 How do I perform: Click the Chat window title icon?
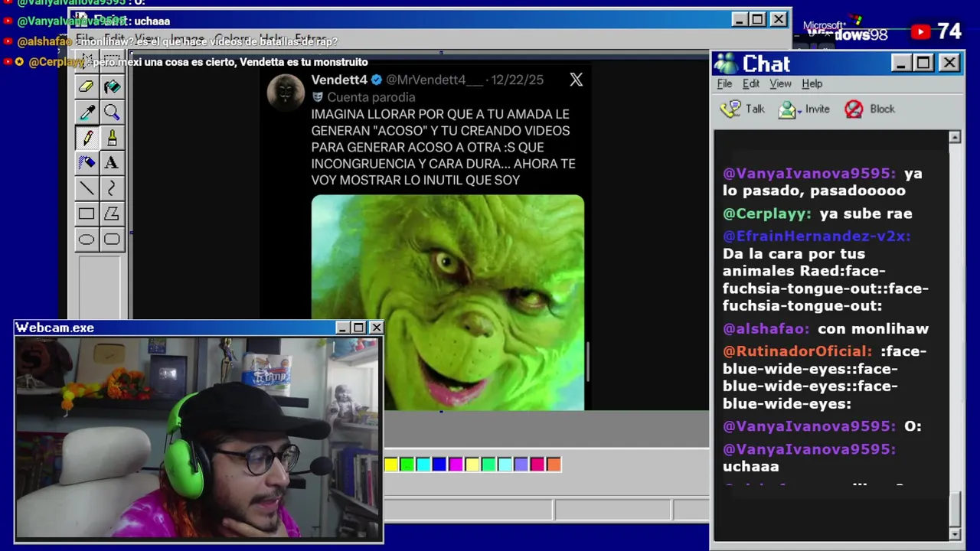point(727,64)
